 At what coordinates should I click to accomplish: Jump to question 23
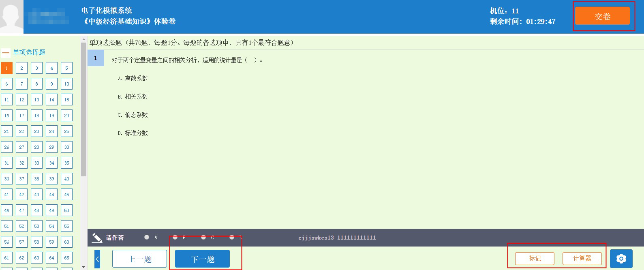[36, 131]
